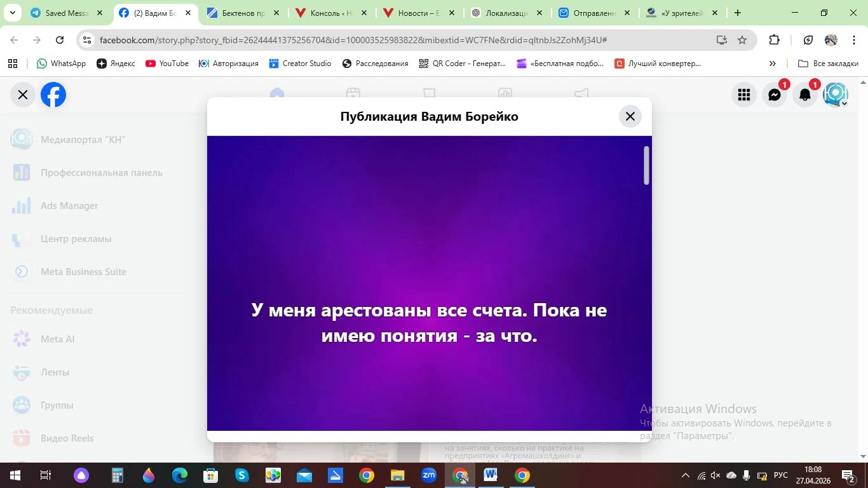This screenshot has width=868, height=488.
Task: Open Facebook Messenger chats icon
Action: click(774, 95)
